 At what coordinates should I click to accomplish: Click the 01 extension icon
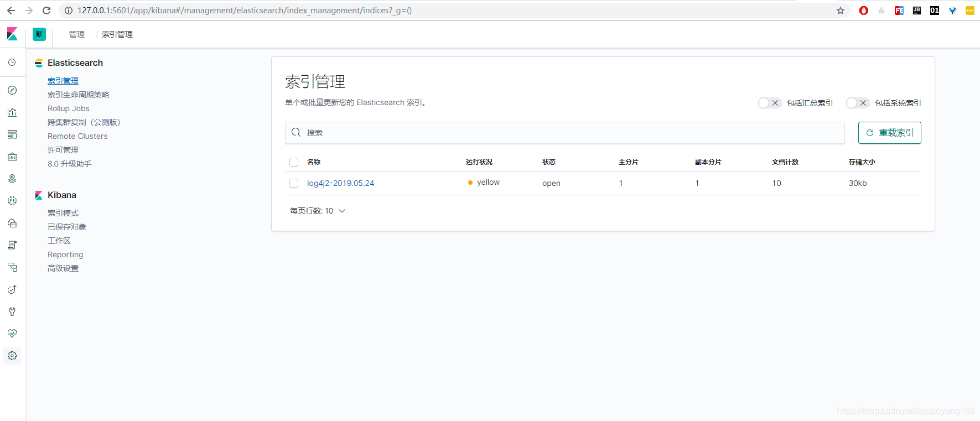pos(935,11)
